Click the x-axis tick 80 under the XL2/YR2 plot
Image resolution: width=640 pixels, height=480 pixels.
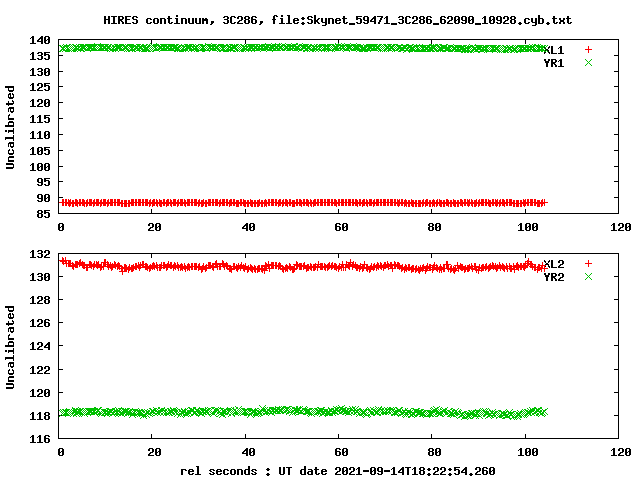coord(434,452)
